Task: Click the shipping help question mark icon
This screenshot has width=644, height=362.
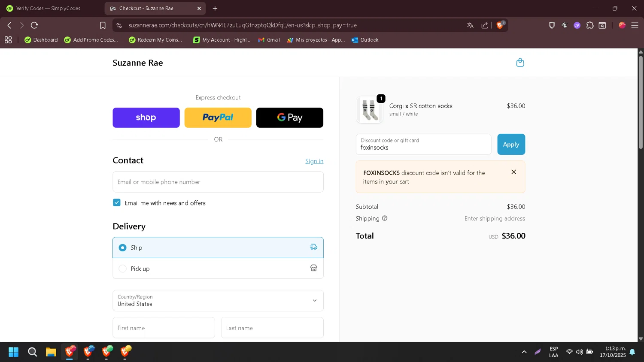Action: click(385, 218)
